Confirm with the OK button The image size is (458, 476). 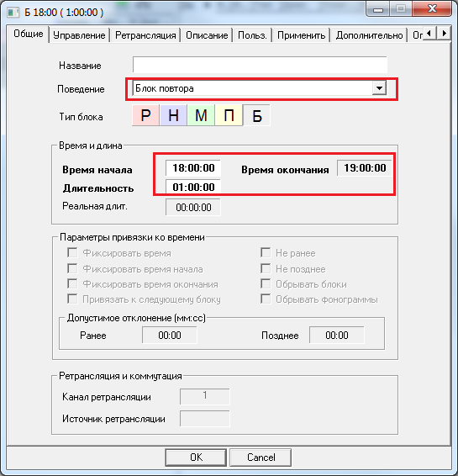[x=196, y=457]
